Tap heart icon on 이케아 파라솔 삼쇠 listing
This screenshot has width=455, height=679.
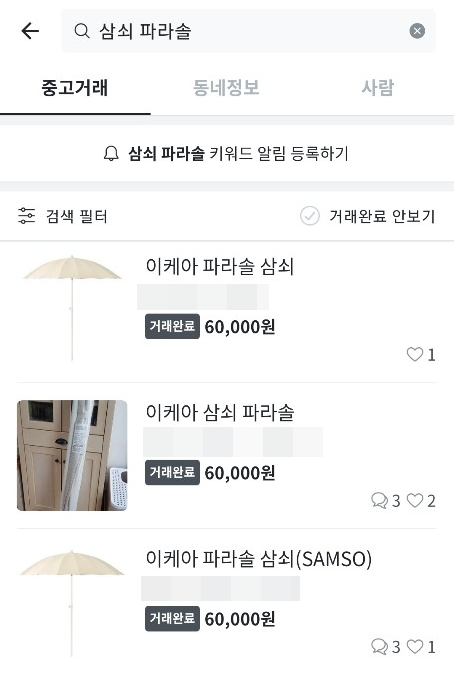click(x=415, y=354)
